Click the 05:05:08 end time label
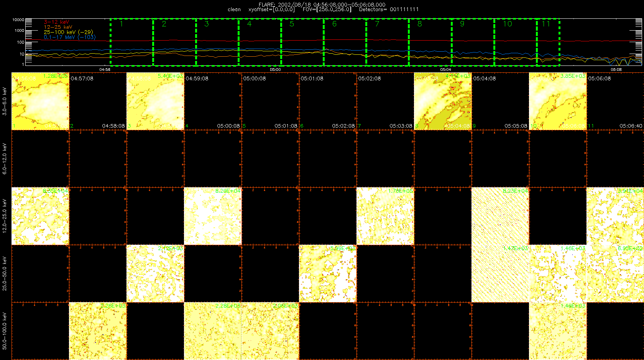 point(516,126)
